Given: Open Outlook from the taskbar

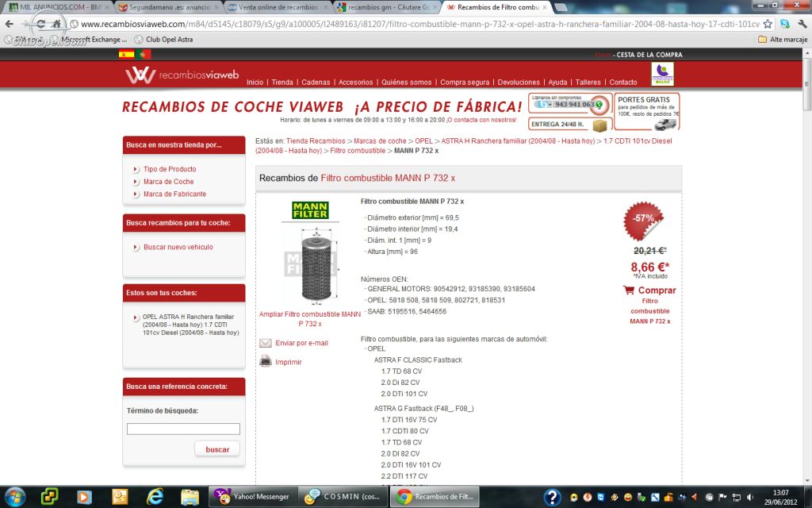Looking at the screenshot, I should coord(120,497).
